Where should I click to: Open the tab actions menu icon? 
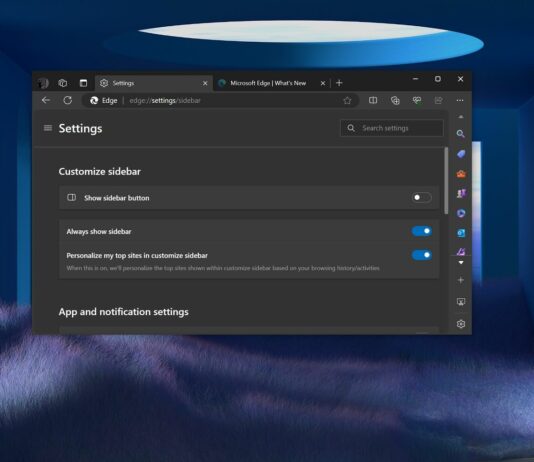point(83,83)
